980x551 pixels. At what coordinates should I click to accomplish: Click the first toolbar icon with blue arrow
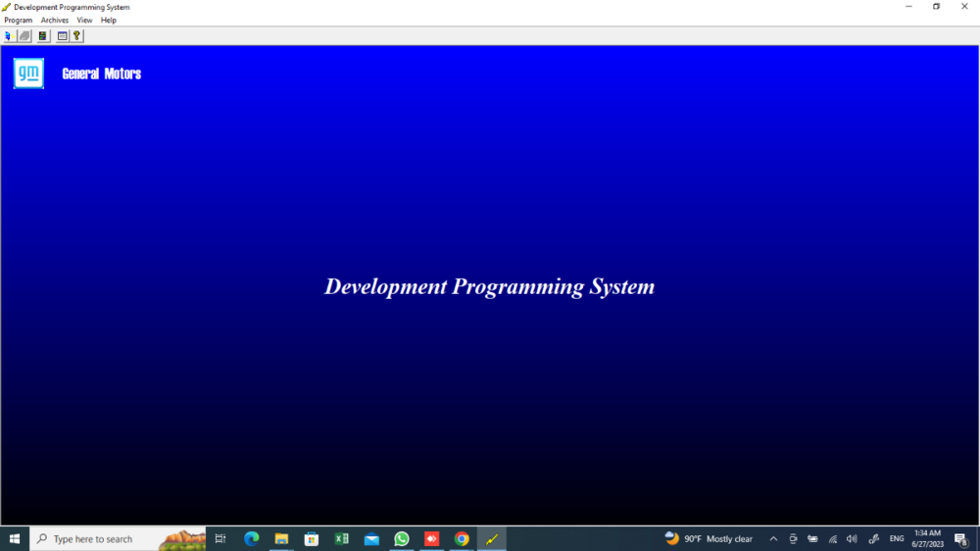click(9, 36)
